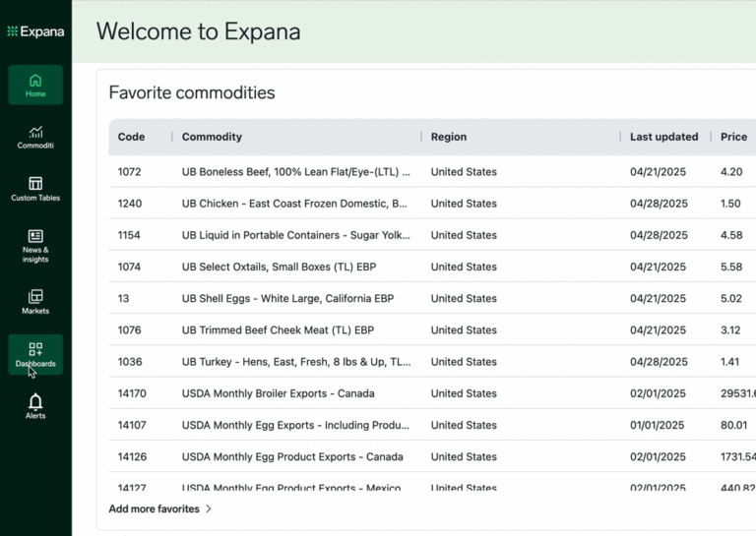Image resolution: width=756 pixels, height=536 pixels.
Task: Expand the chevron beside Add more favorites
Action: [x=209, y=509]
